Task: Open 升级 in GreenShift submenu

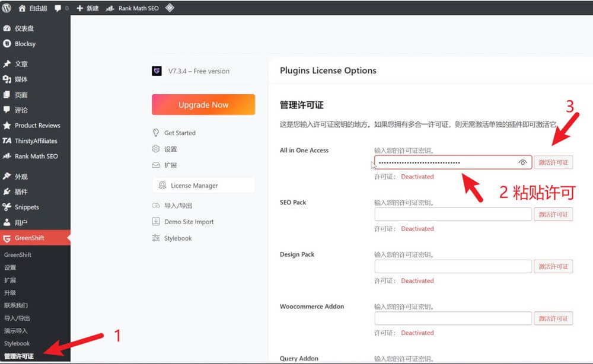Action: (10, 292)
